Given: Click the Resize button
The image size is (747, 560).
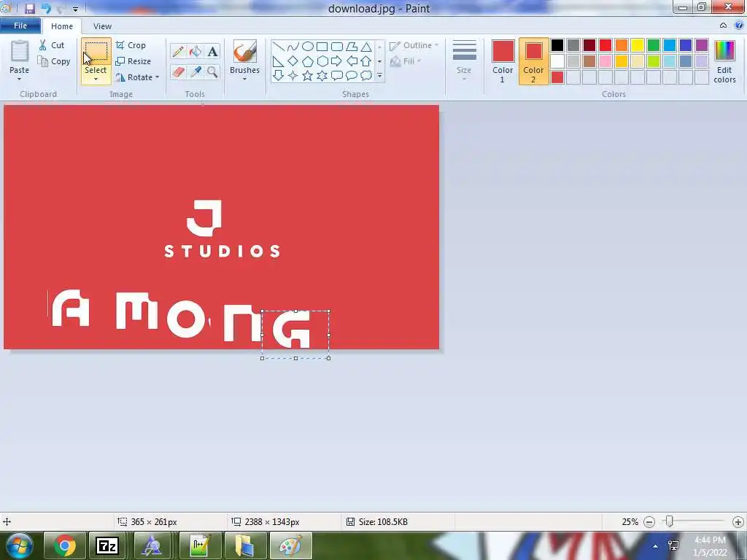Looking at the screenshot, I should 133,61.
